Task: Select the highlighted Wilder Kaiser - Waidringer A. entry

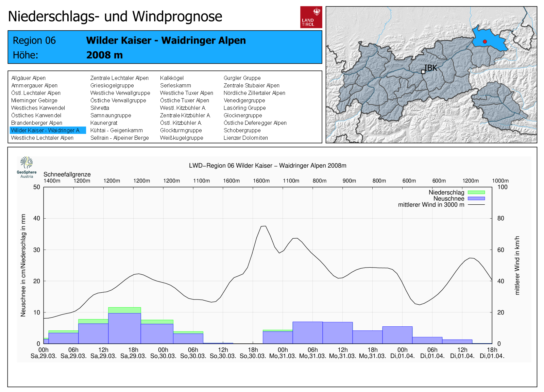Action: (x=46, y=130)
